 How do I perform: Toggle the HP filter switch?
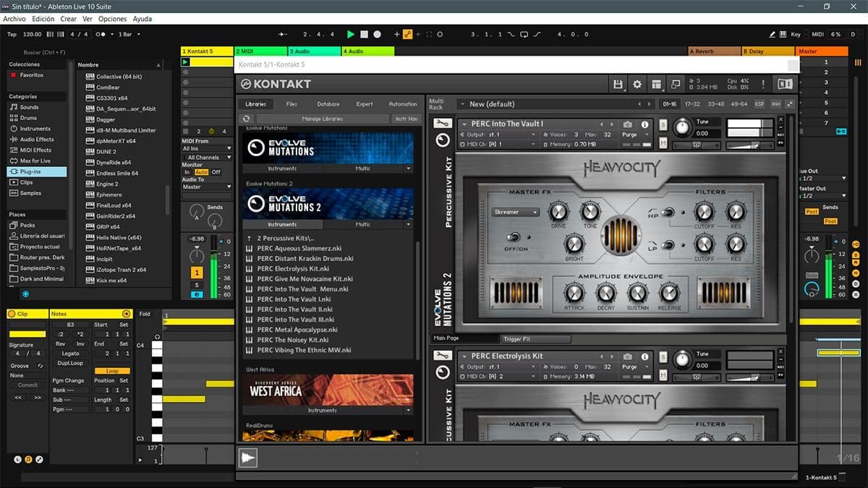[669, 212]
